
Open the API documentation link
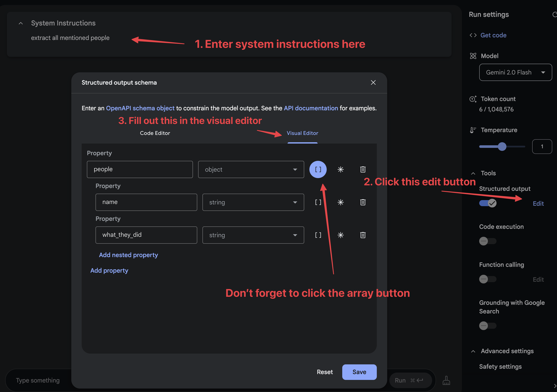coord(311,108)
